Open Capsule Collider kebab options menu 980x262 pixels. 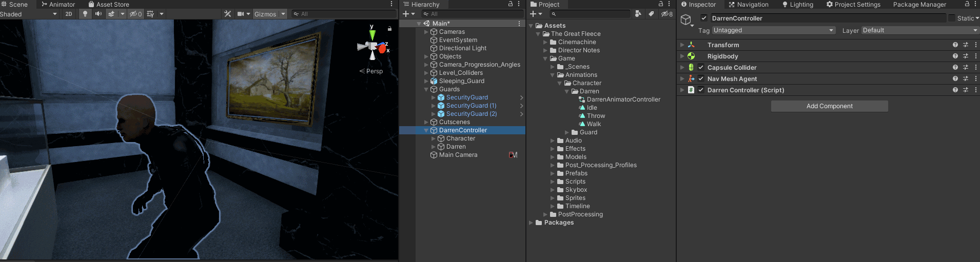coord(975,68)
